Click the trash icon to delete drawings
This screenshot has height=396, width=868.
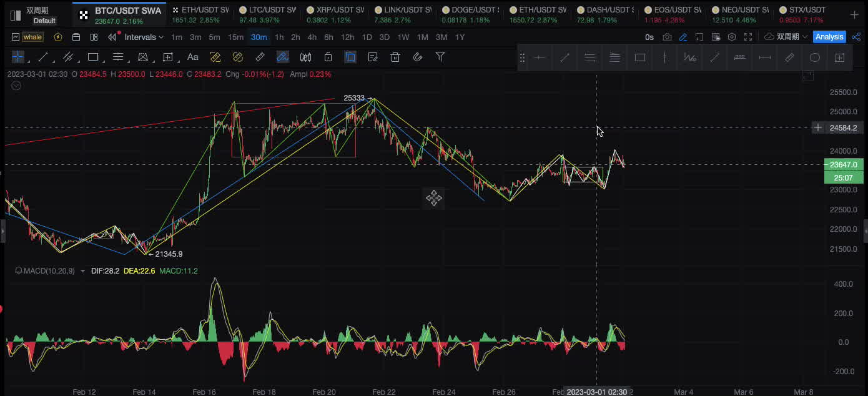point(395,57)
